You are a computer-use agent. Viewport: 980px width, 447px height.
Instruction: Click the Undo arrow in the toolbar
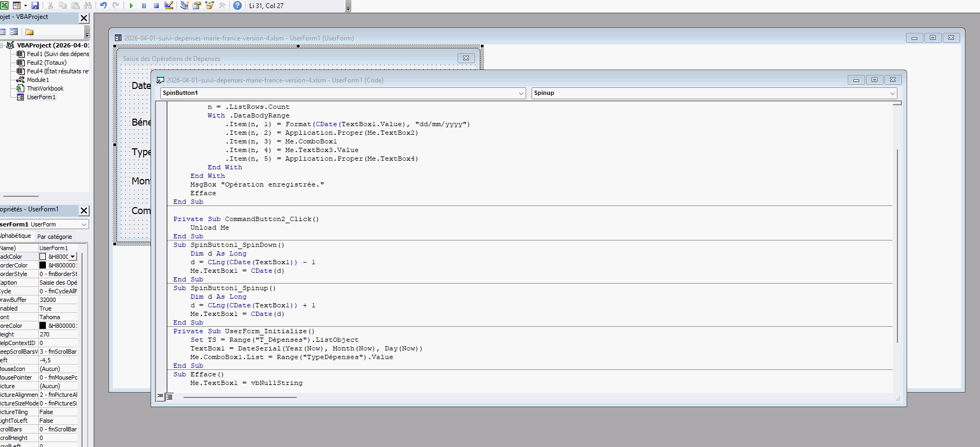tap(103, 5)
